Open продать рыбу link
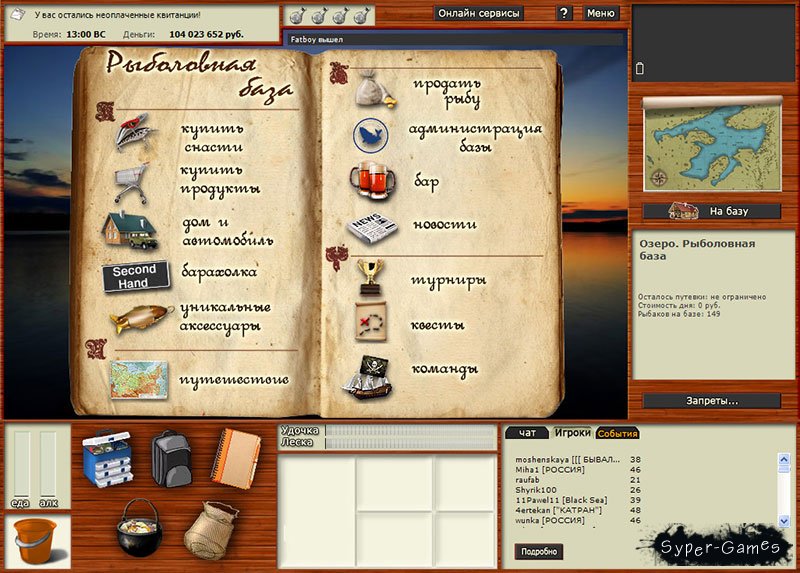 click(x=447, y=92)
